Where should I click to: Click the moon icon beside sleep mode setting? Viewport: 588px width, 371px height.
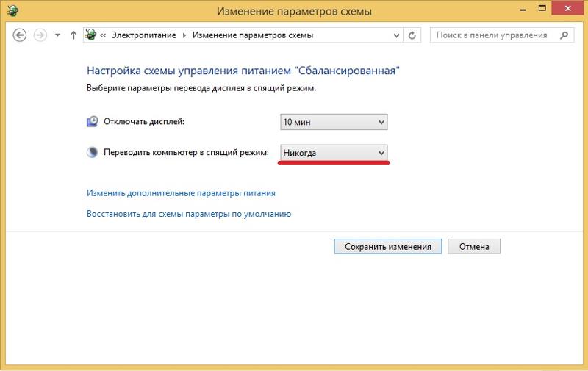point(93,152)
